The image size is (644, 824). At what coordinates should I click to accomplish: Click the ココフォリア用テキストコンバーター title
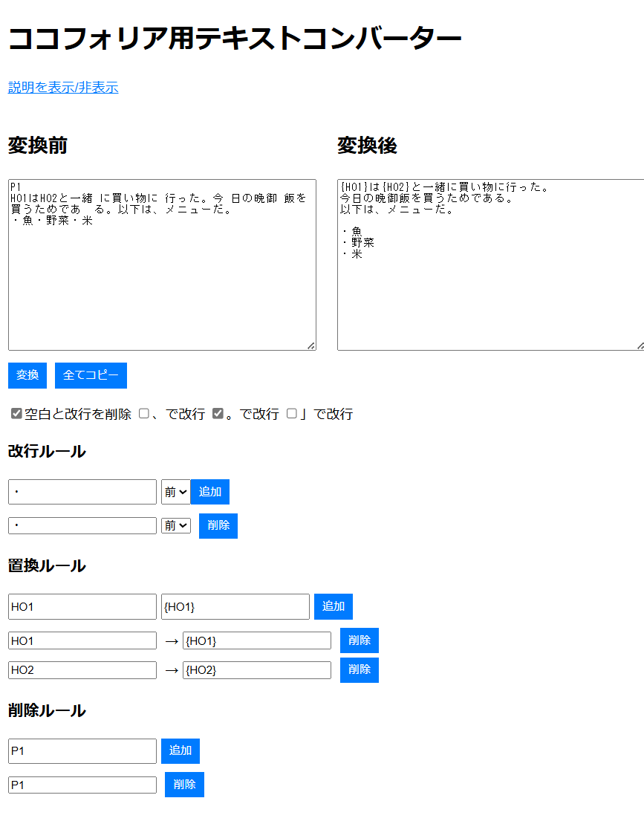(x=235, y=39)
